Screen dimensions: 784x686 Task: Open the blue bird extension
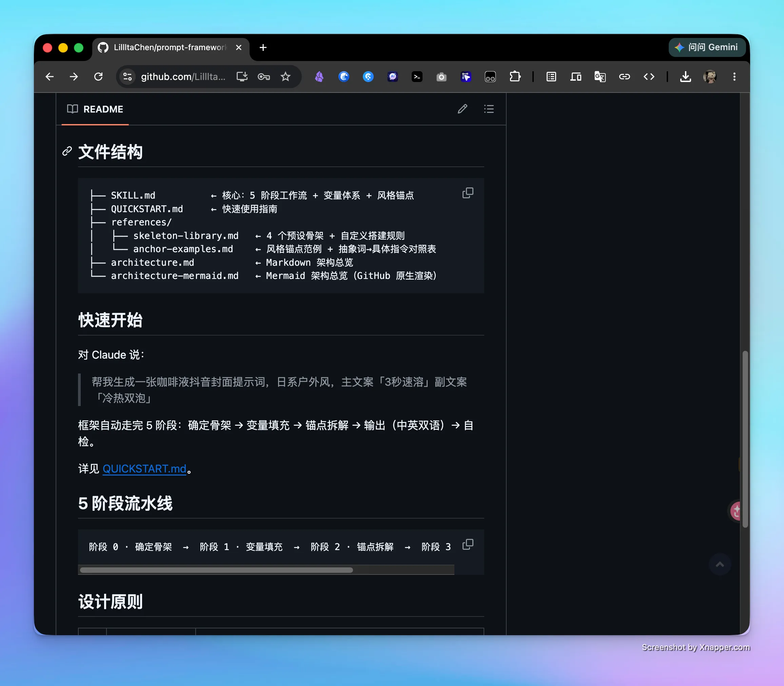click(344, 77)
